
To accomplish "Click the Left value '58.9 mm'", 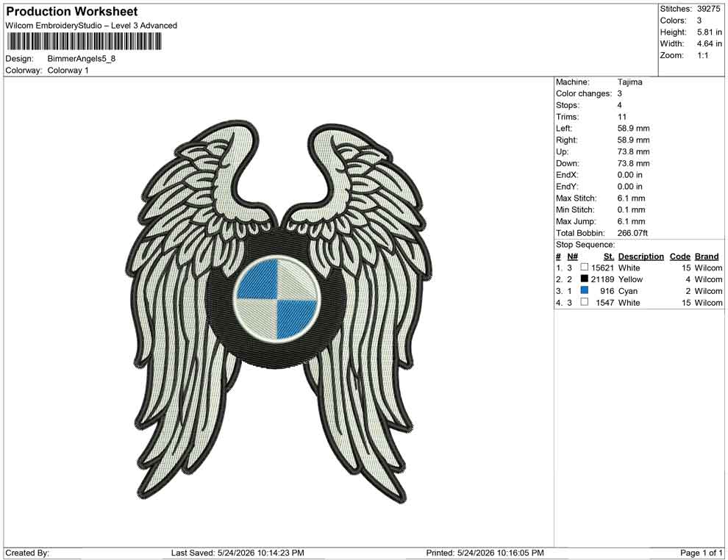I will (633, 129).
